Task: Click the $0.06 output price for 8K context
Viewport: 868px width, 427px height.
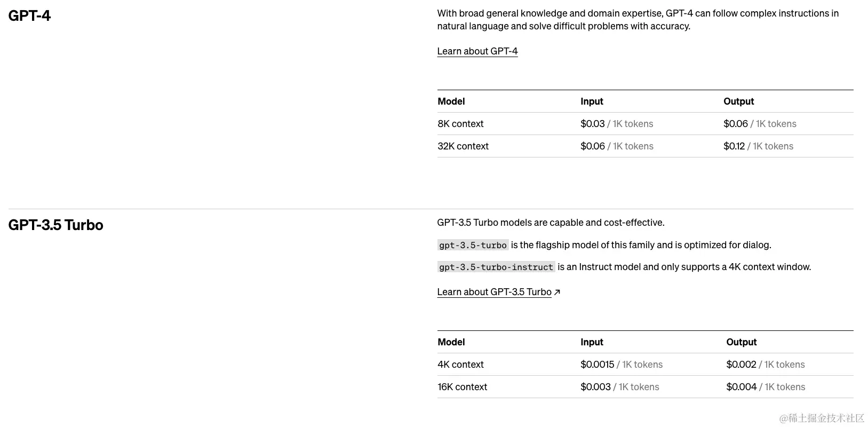Action: (736, 124)
